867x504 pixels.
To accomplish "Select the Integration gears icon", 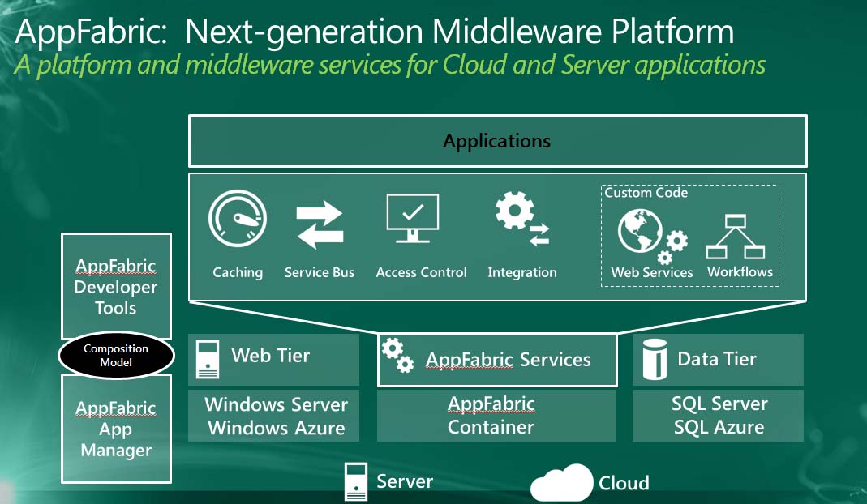I will click(x=521, y=216).
